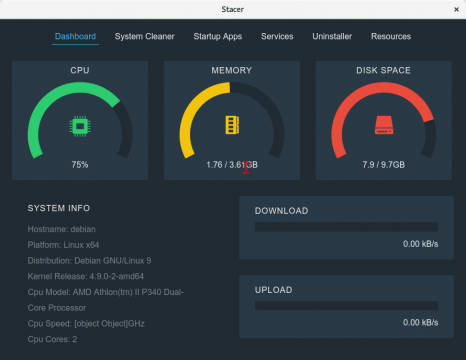466x360 pixels.
Task: Open the Startup Apps tab
Action: [x=218, y=36]
